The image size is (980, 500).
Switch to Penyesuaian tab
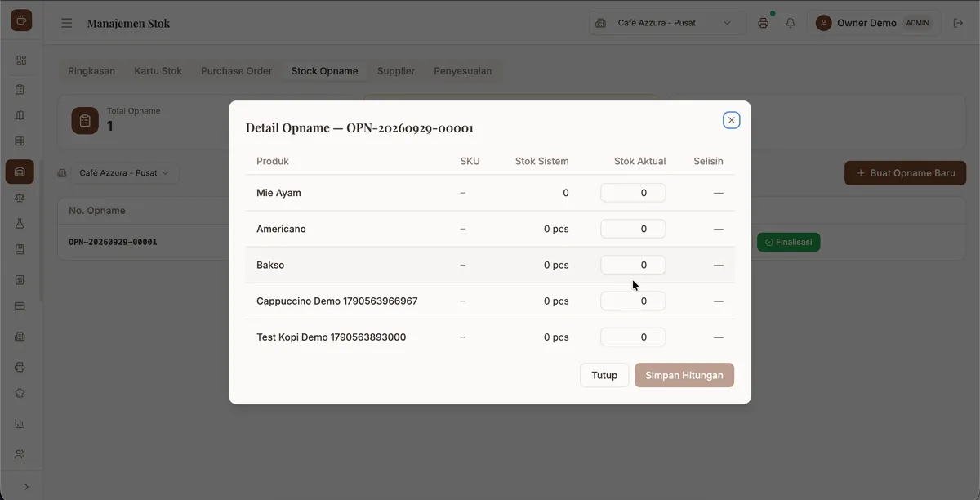tap(463, 71)
